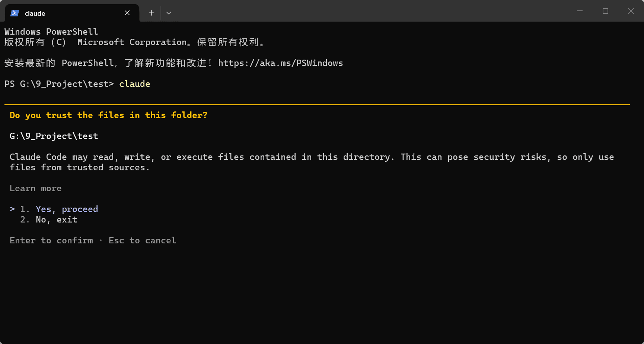The width and height of the screenshot is (644, 344).
Task: Select option 2 No, exit
Action: (56, 220)
